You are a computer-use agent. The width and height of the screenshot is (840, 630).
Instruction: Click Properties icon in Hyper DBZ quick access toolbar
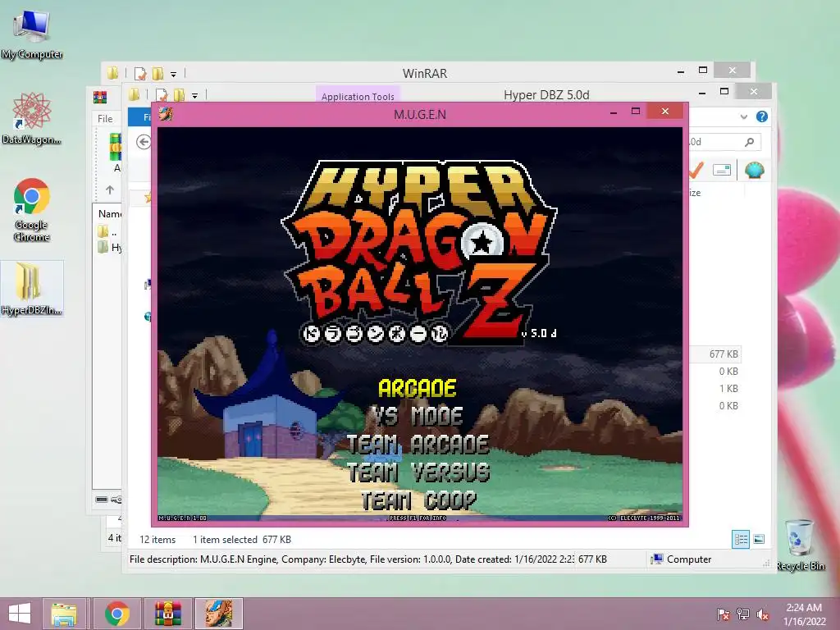[x=162, y=95]
